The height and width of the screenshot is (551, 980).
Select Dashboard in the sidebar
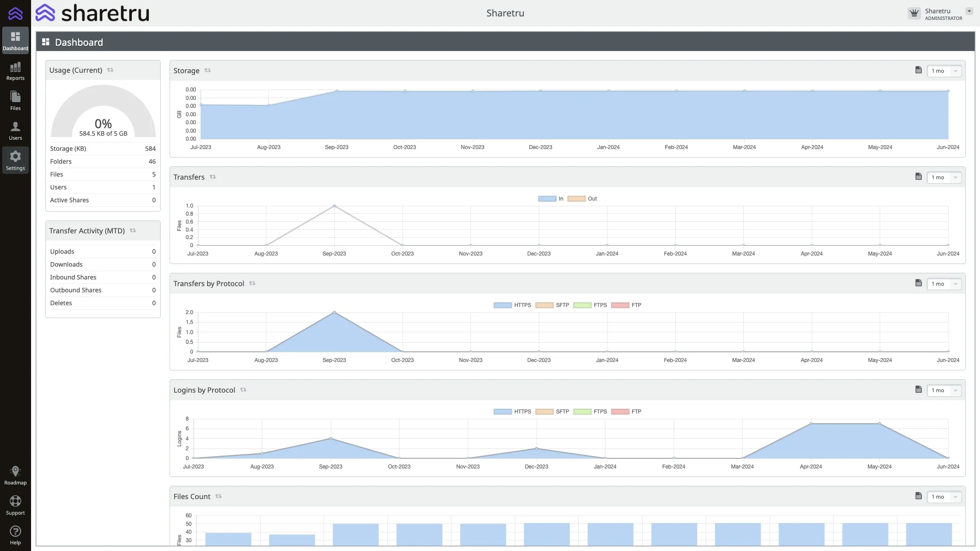15,41
